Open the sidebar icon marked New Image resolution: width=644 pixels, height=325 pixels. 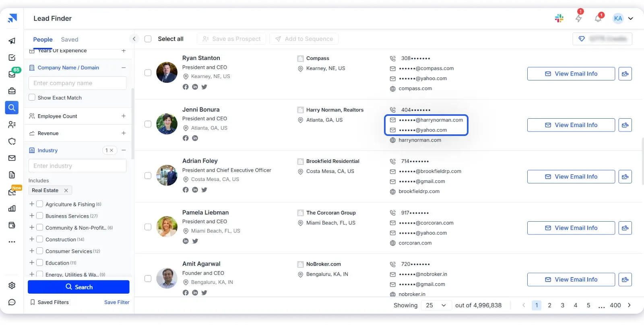[12, 192]
